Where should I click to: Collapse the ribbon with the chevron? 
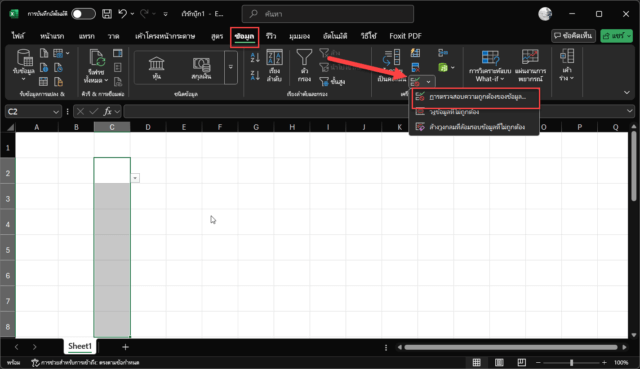pos(627,93)
